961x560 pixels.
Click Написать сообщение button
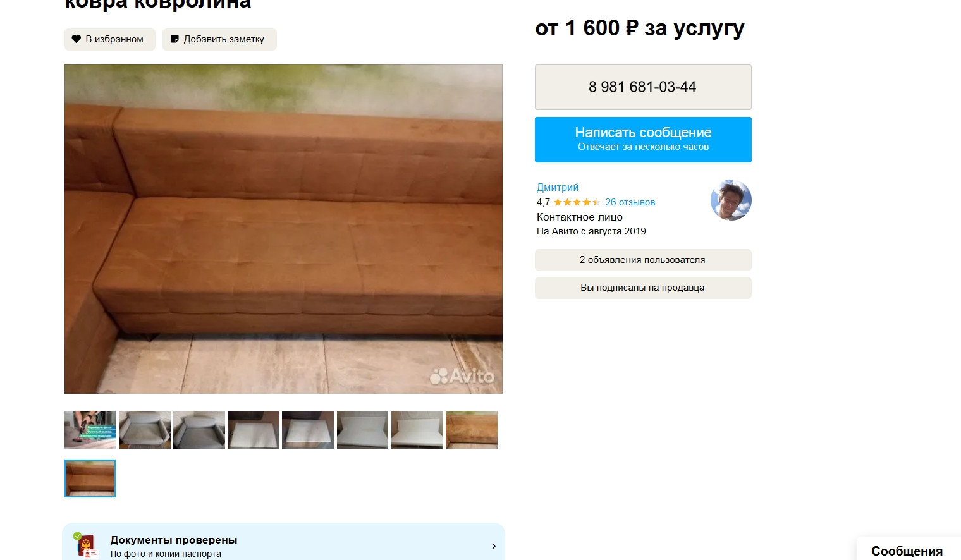coord(643,140)
